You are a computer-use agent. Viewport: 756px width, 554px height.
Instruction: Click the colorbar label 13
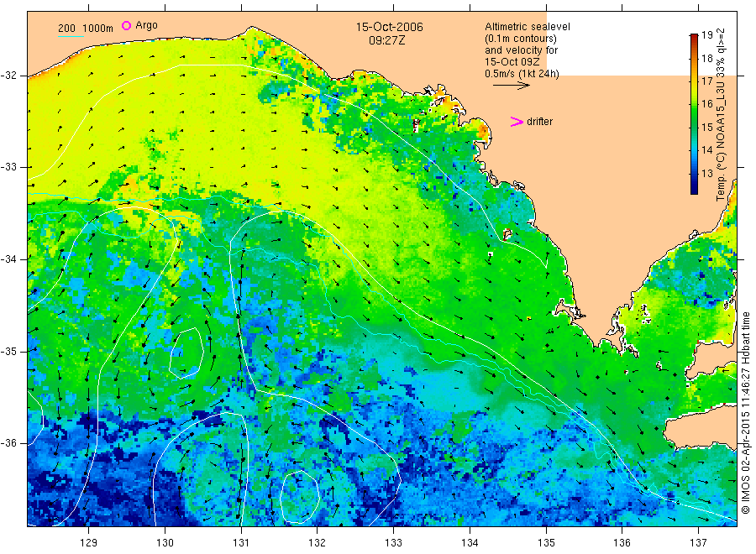tap(706, 174)
